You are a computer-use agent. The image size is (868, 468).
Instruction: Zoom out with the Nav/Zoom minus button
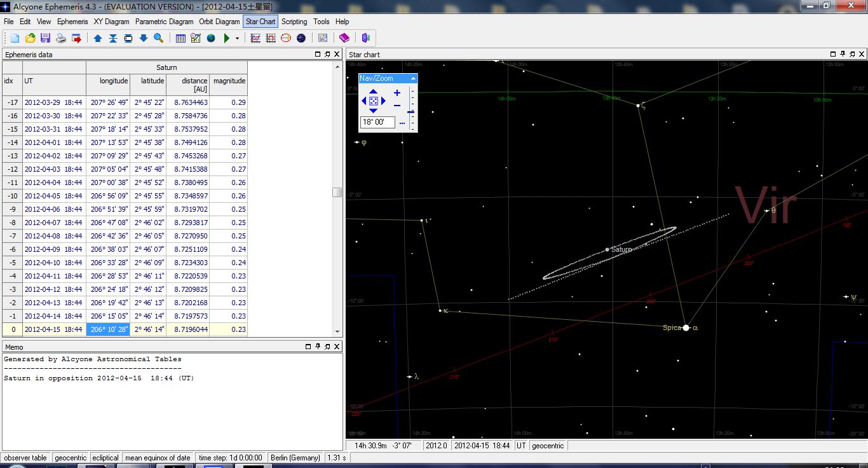397,105
